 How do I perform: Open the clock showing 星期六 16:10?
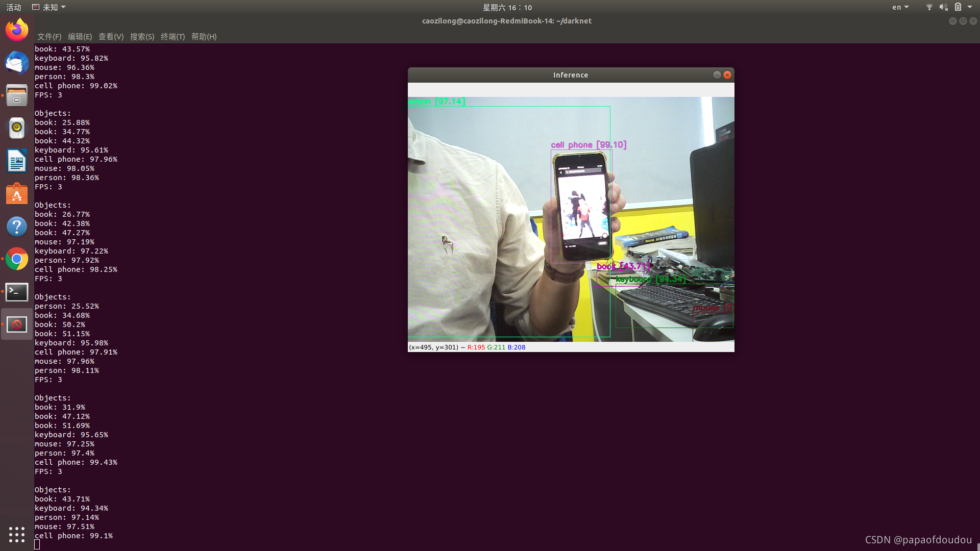pyautogui.click(x=507, y=7)
